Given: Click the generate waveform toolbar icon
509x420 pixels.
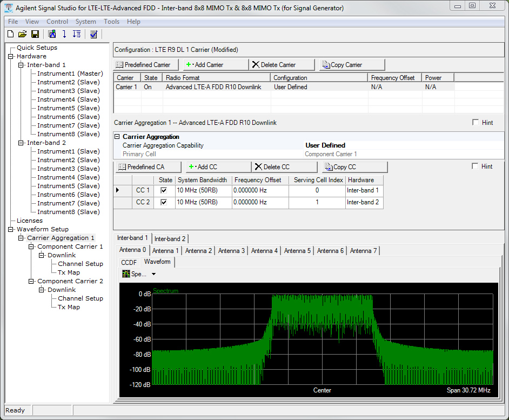Looking at the screenshot, I should click(52, 35).
